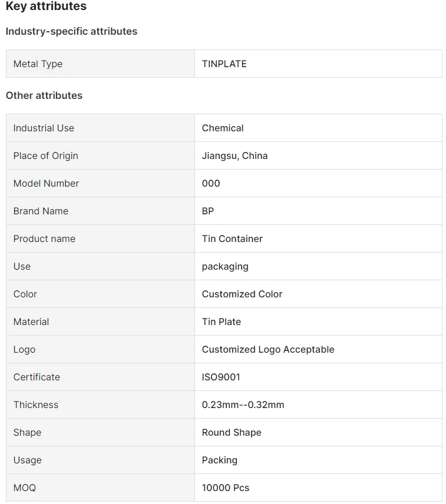Select the Tin Plate material value

point(221,321)
